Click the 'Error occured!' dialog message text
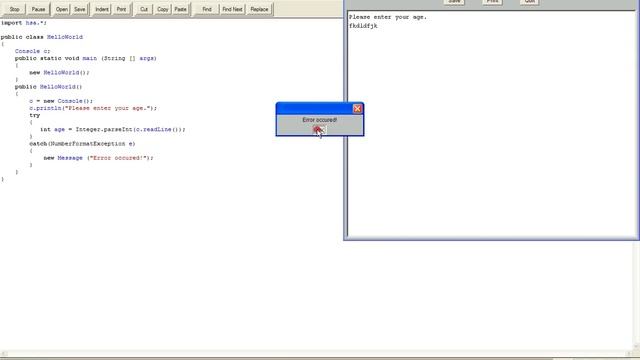The width and height of the screenshot is (640, 360). point(320,120)
